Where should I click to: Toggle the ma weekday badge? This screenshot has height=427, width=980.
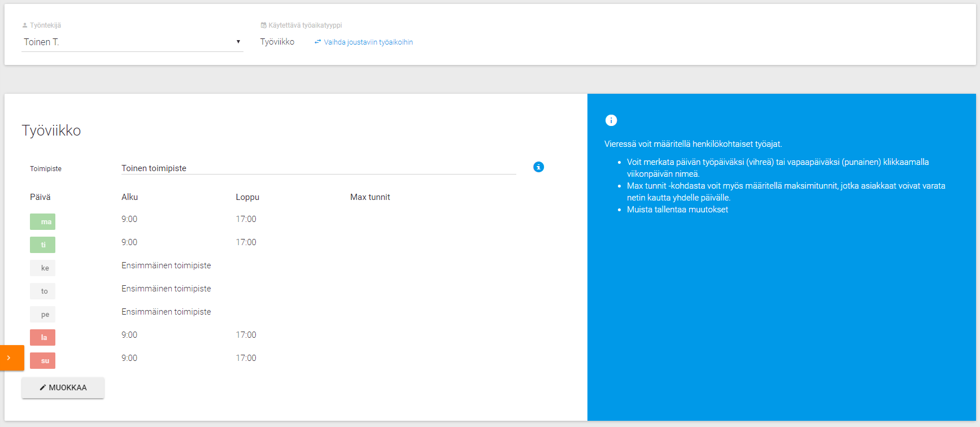click(42, 222)
